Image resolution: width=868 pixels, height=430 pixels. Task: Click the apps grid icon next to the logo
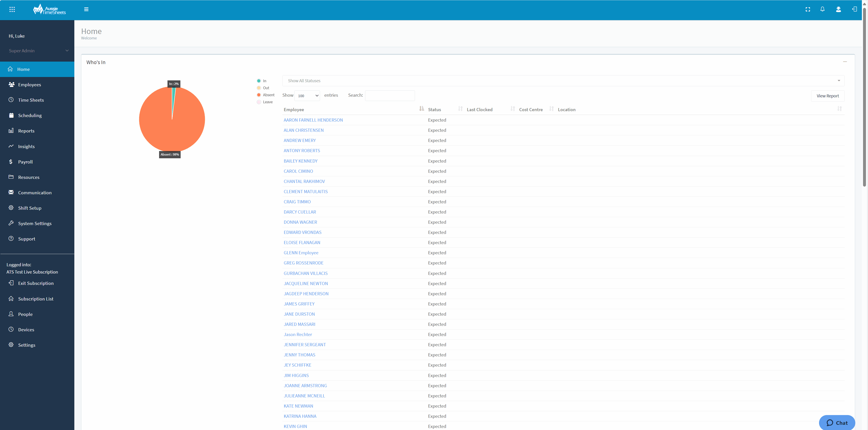pyautogui.click(x=12, y=9)
